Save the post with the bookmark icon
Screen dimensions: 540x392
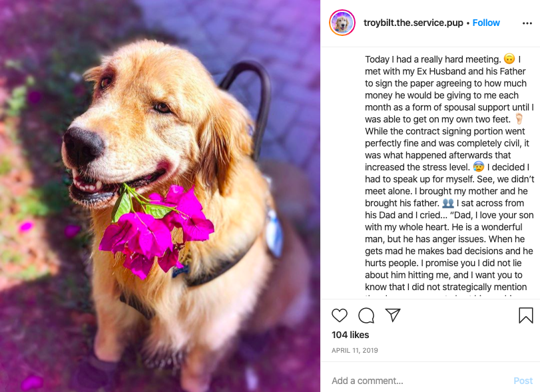(525, 315)
